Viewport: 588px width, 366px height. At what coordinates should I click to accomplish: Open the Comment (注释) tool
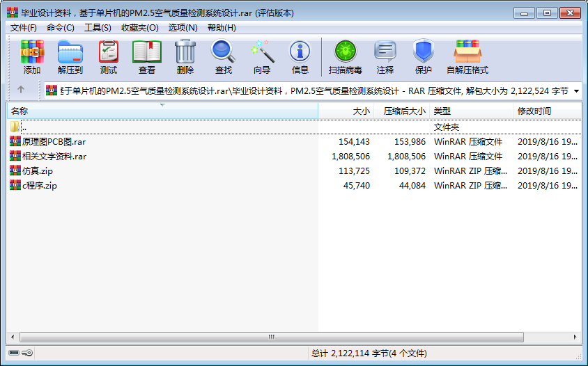(x=385, y=51)
